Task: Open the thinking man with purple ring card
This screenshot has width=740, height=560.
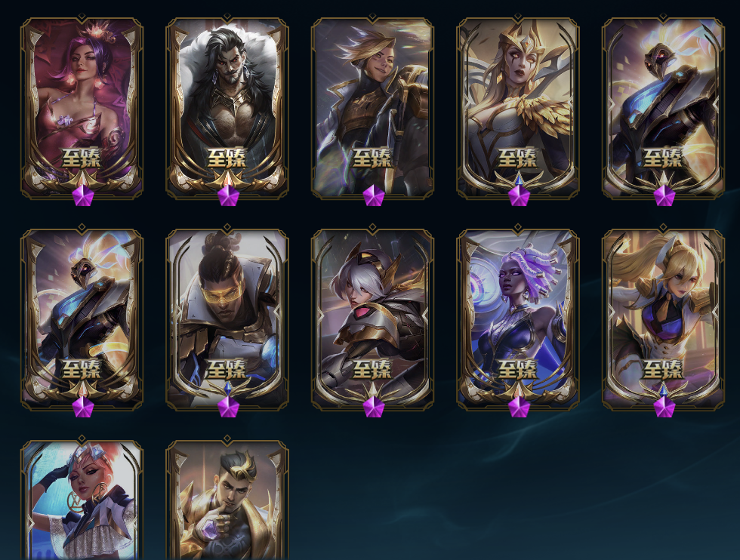Action: tap(227, 500)
